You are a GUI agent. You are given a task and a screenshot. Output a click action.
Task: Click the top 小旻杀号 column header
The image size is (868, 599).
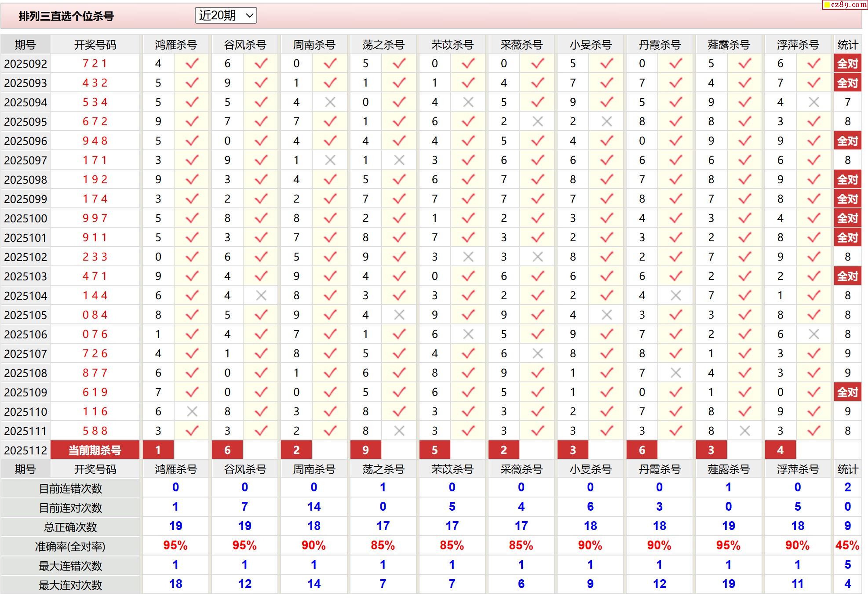click(591, 45)
